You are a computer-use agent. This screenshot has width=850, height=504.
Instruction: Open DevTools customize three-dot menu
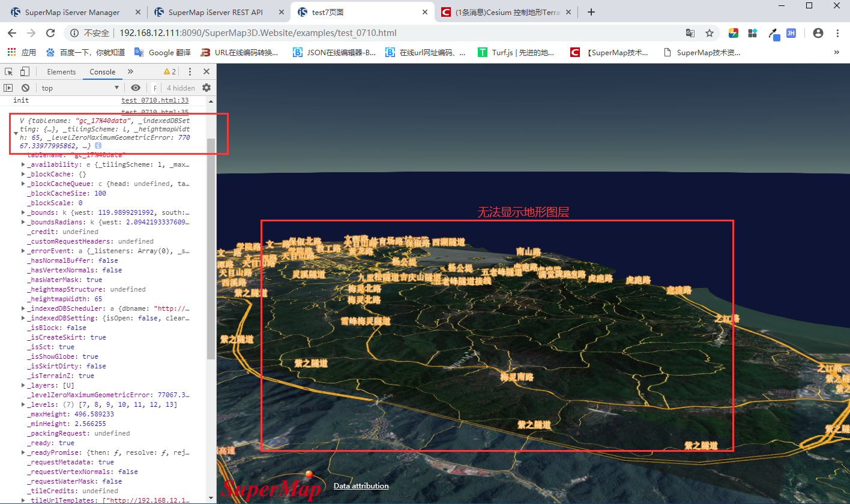(190, 72)
